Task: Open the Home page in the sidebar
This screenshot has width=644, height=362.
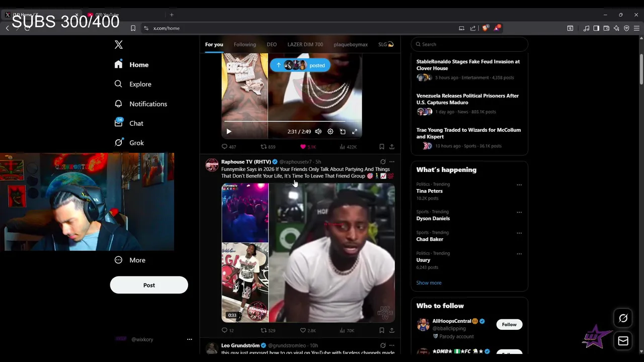Action: (x=131, y=64)
